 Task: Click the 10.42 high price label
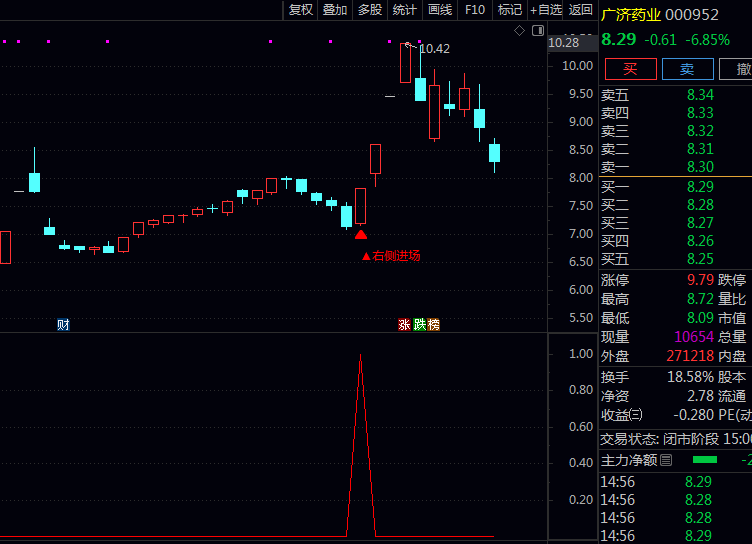pyautogui.click(x=435, y=49)
